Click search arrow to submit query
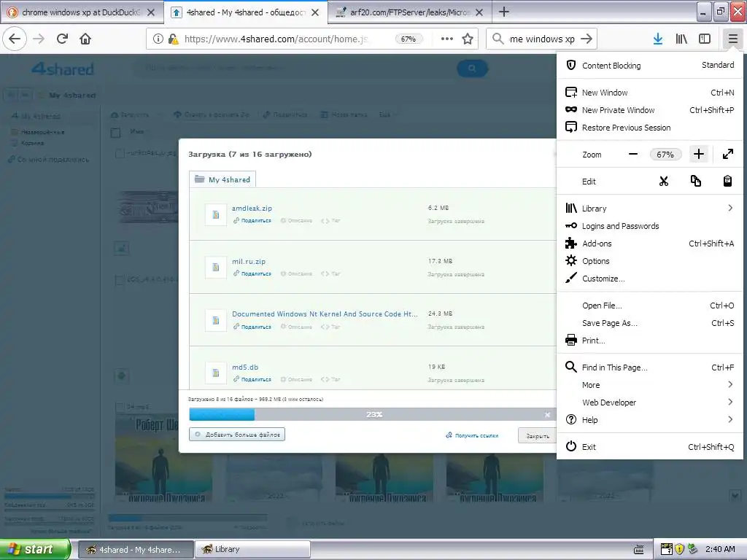747x560 pixels. pyautogui.click(x=587, y=39)
